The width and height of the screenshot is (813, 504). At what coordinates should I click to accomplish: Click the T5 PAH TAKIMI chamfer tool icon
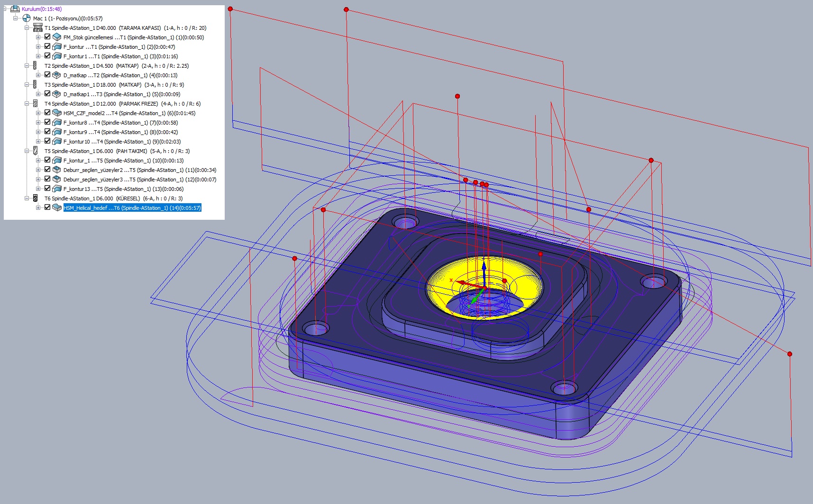click(x=35, y=151)
